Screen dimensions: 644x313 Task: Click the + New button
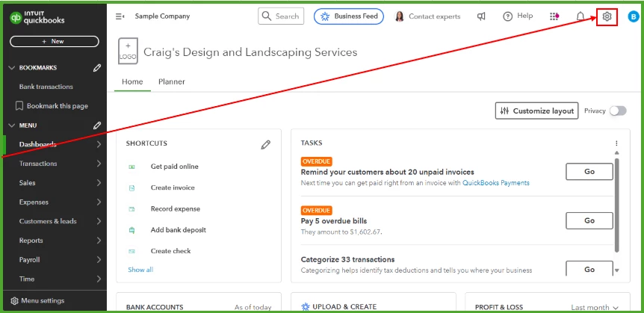[55, 41]
